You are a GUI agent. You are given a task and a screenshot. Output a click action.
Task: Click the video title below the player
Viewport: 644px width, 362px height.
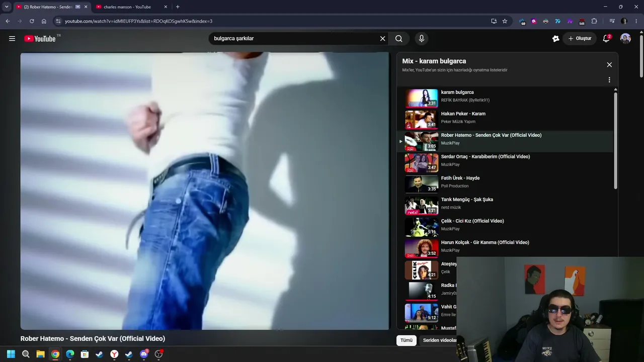pyautogui.click(x=93, y=339)
